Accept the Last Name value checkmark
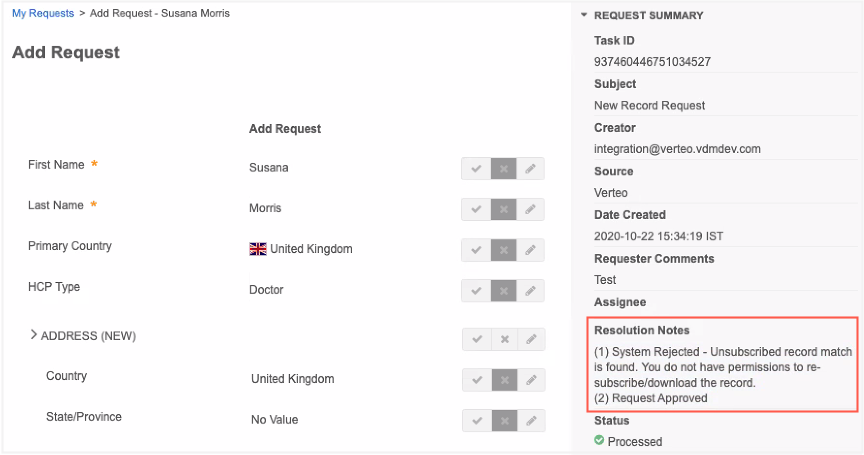The height and width of the screenshot is (455, 864). click(x=476, y=209)
